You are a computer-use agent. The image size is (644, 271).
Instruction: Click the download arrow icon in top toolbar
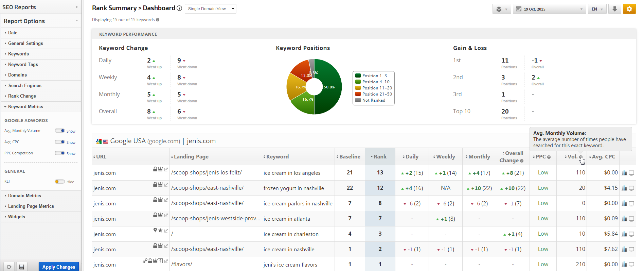pos(614,9)
